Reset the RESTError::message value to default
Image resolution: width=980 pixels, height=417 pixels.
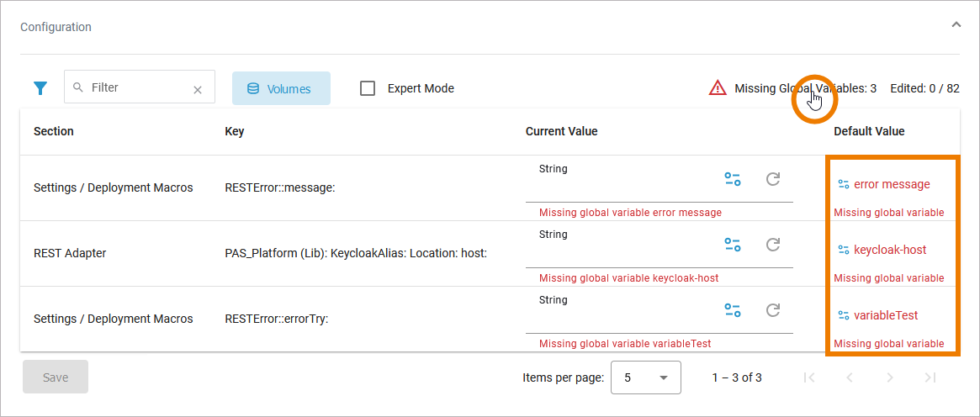tap(773, 179)
